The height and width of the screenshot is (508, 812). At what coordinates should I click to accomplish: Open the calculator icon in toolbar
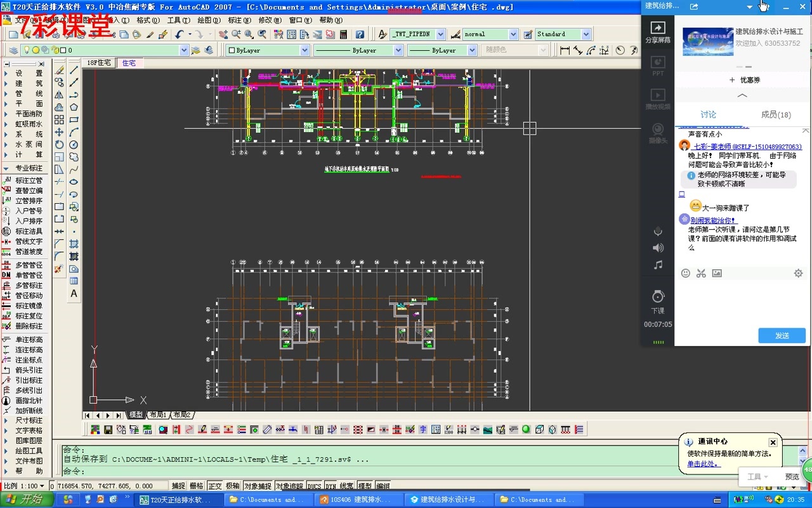tap(344, 34)
